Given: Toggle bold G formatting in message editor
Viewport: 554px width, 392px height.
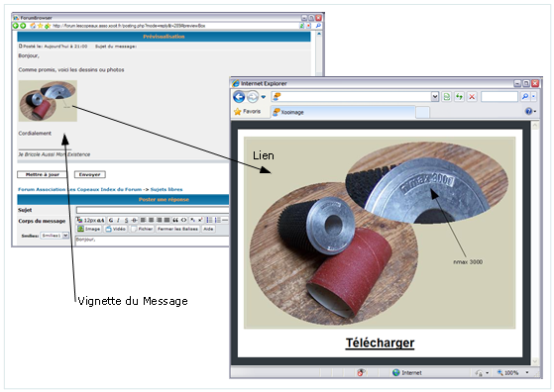Looking at the screenshot, I should 111,220.
